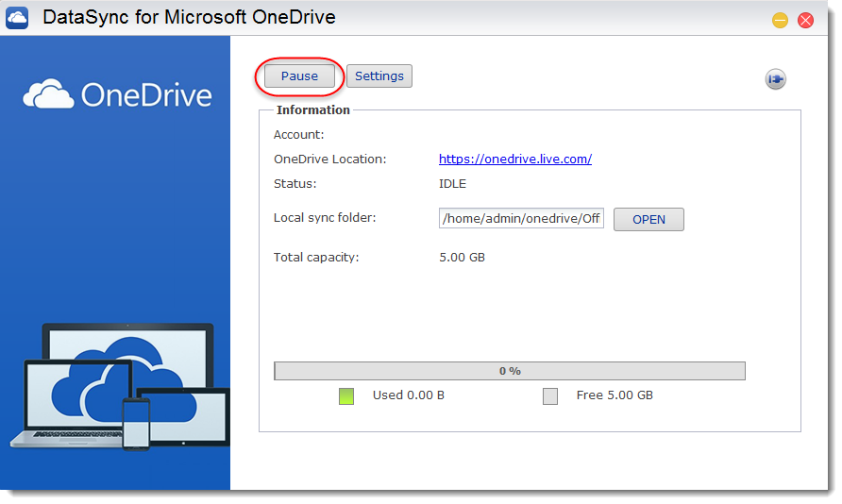Follow the onedrive.live.com link
This screenshot has width=842, height=504.
pyautogui.click(x=515, y=160)
